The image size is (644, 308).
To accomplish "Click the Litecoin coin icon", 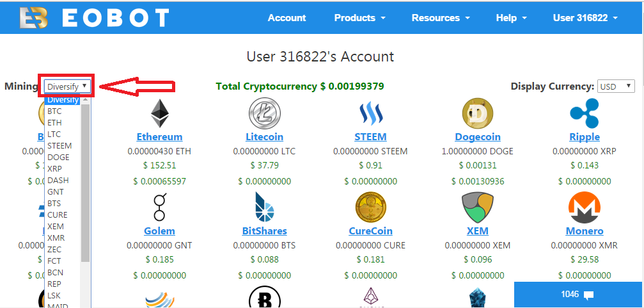I will pyautogui.click(x=265, y=113).
